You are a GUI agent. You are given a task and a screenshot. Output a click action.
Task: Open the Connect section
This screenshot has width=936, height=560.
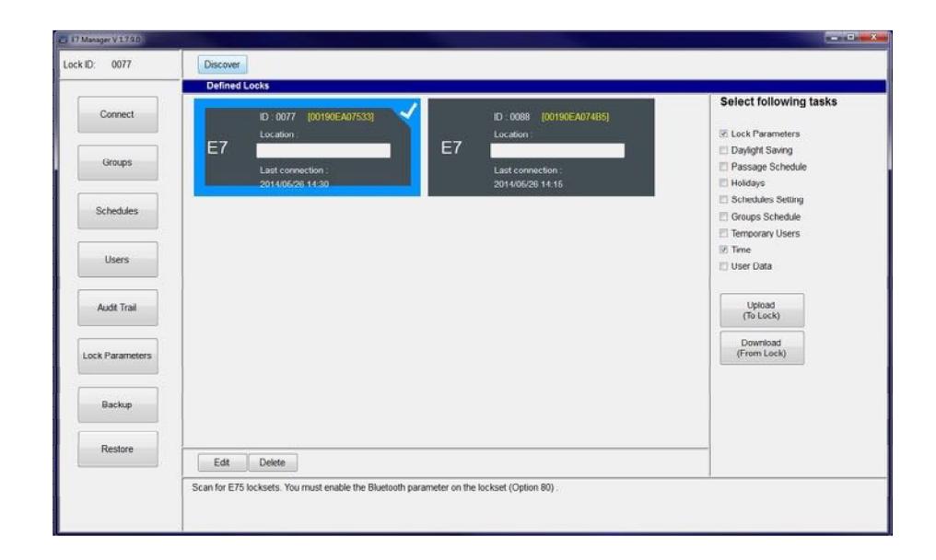[118, 114]
